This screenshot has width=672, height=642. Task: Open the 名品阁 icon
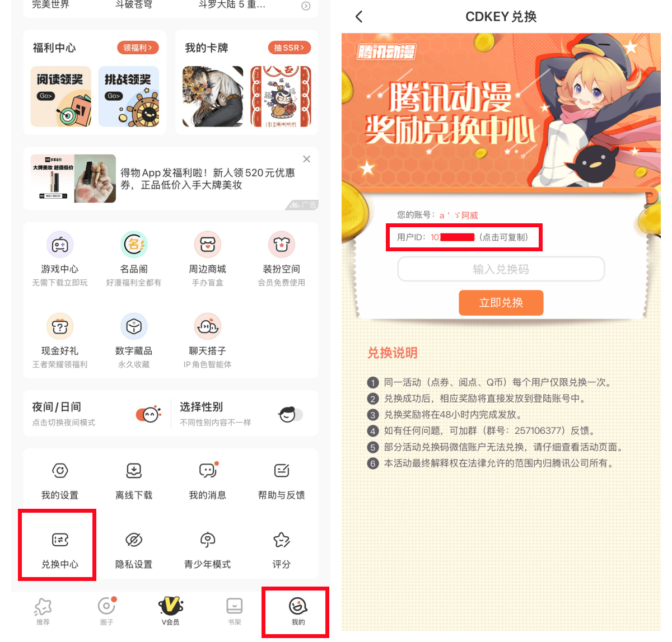coord(134,245)
